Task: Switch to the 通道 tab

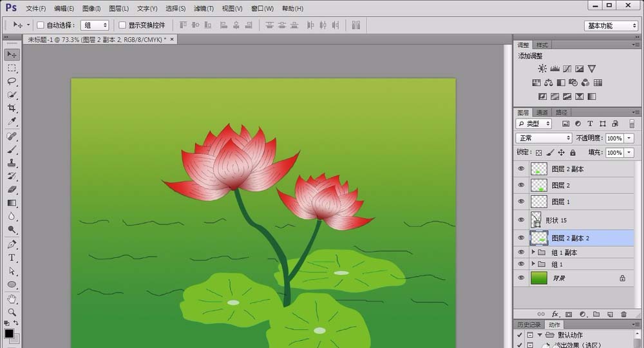Action: tap(542, 113)
